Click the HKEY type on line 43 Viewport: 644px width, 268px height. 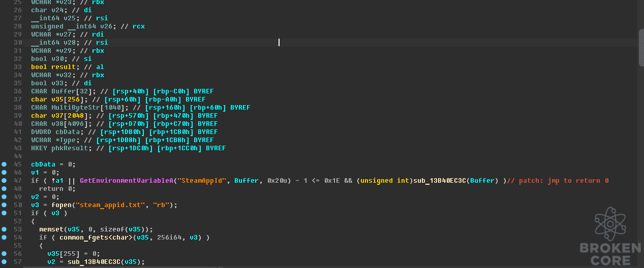click(39, 148)
